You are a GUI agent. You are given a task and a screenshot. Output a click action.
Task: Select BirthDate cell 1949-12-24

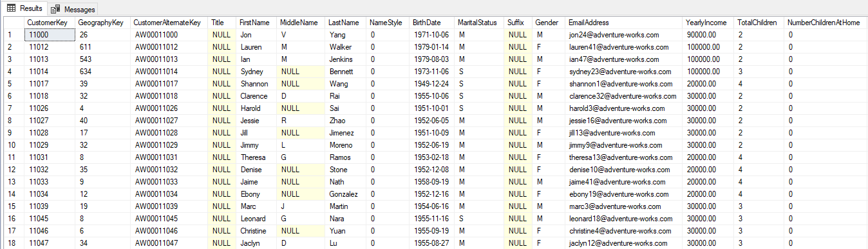tap(433, 84)
